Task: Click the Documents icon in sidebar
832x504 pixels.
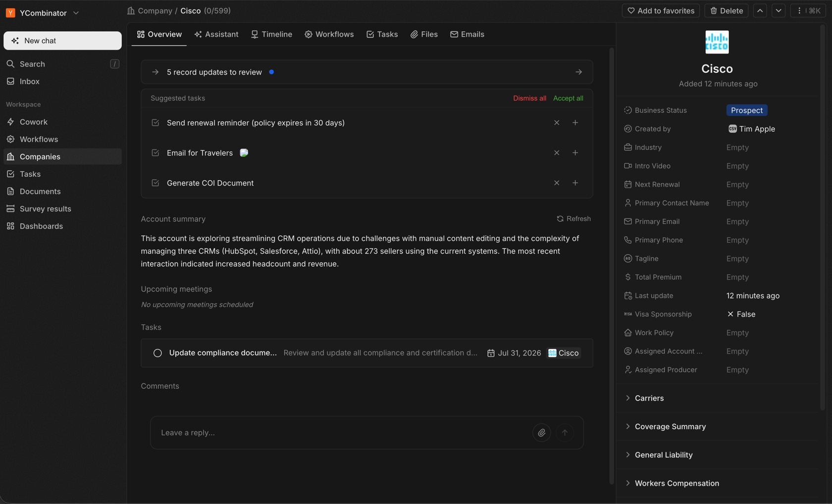Action: [x=10, y=191]
